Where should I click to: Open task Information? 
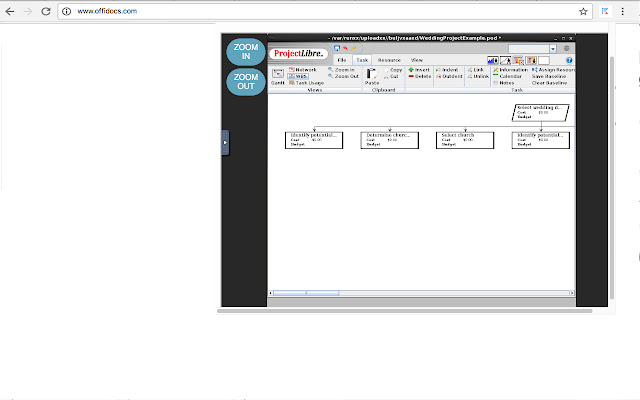tap(510, 70)
